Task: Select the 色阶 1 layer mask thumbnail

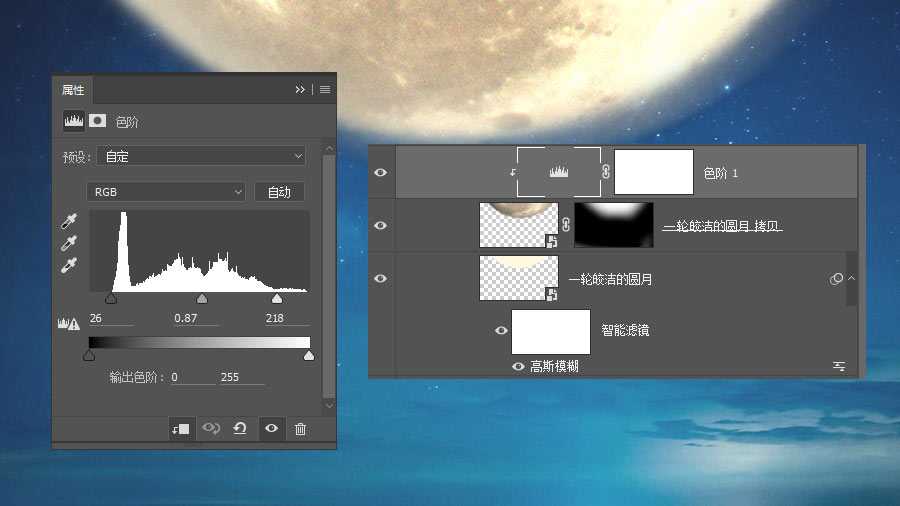Action: 653,172
